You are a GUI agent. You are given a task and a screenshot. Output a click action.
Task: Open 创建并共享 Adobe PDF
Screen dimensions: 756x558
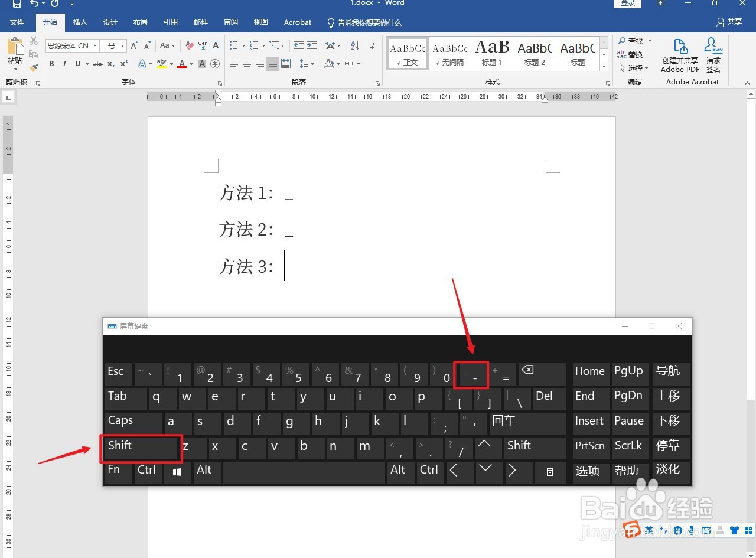coord(680,54)
